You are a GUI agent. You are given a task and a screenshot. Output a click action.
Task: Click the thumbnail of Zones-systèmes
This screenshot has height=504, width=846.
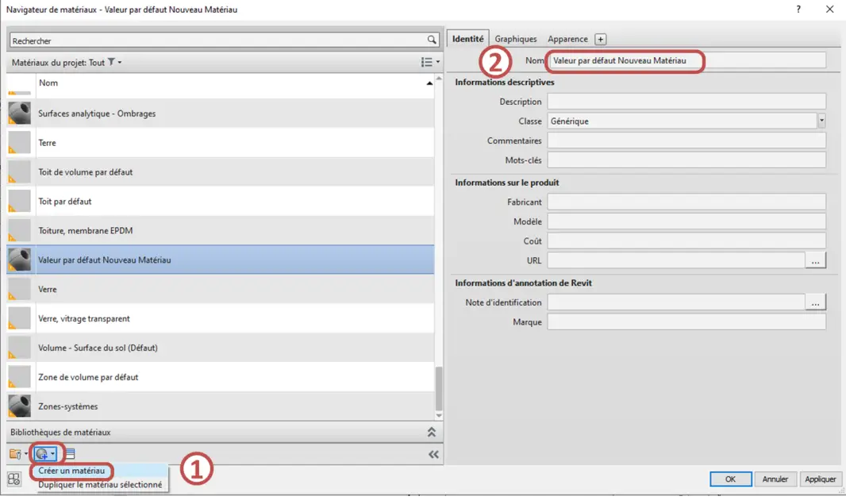19,406
